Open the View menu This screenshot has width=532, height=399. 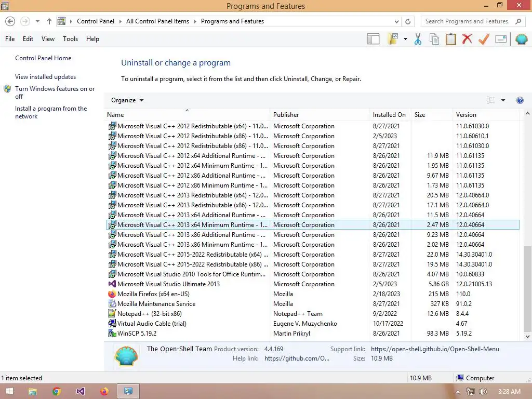tap(48, 39)
